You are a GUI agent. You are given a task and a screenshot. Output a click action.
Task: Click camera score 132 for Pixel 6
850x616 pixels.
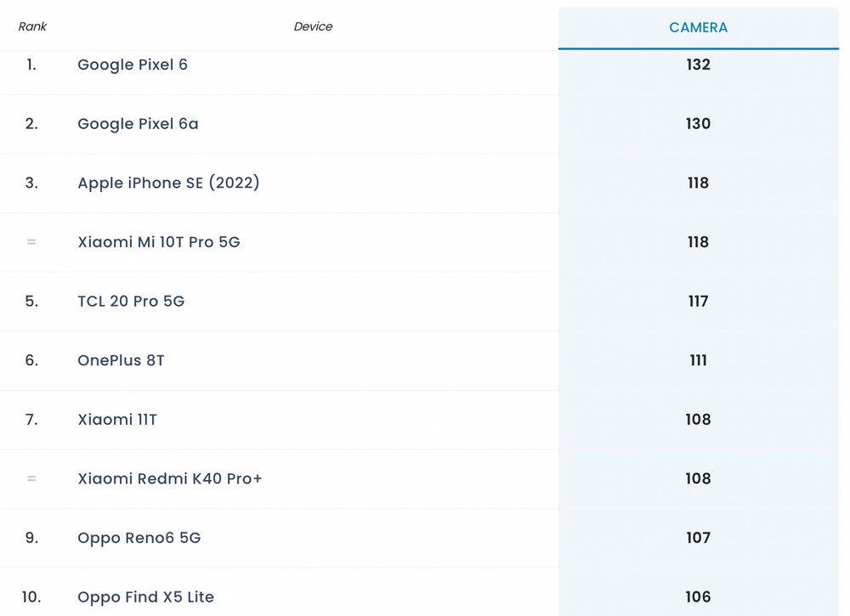tap(698, 65)
